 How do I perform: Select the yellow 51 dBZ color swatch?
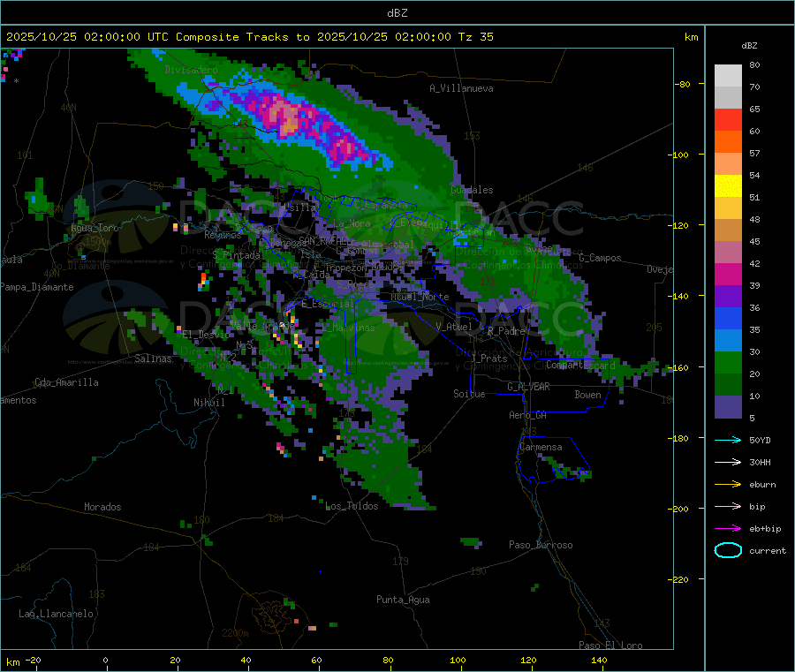click(728, 186)
